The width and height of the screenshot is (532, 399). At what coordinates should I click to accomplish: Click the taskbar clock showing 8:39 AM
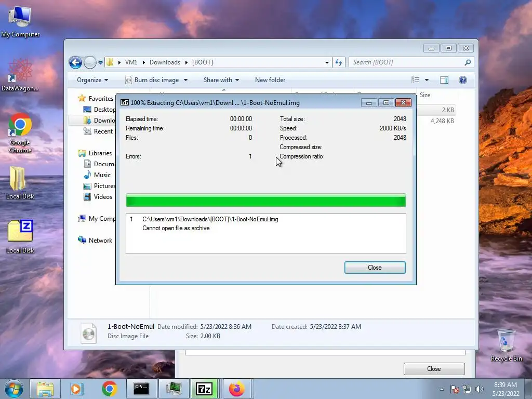click(506, 389)
